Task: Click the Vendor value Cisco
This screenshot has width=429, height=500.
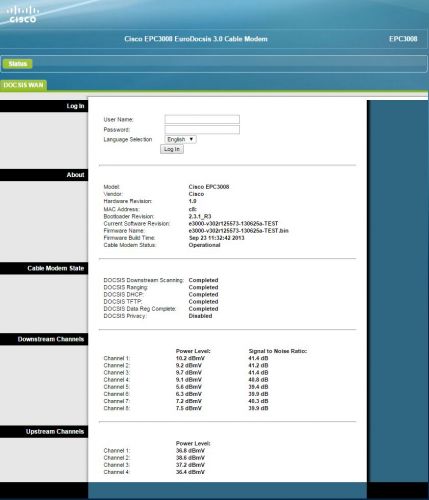Action: pos(196,194)
